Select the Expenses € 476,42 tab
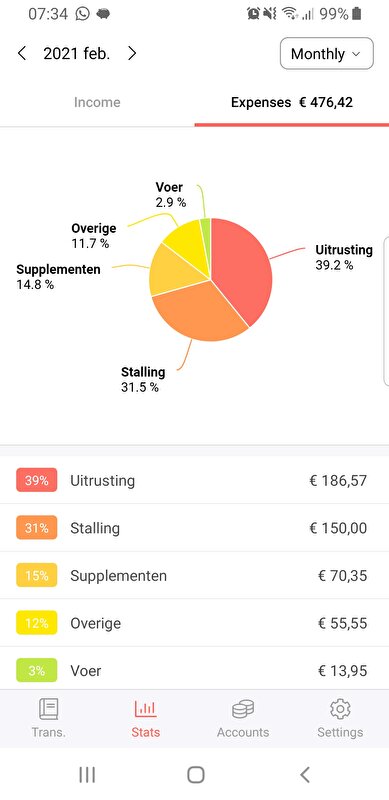389x800 pixels. [291, 103]
